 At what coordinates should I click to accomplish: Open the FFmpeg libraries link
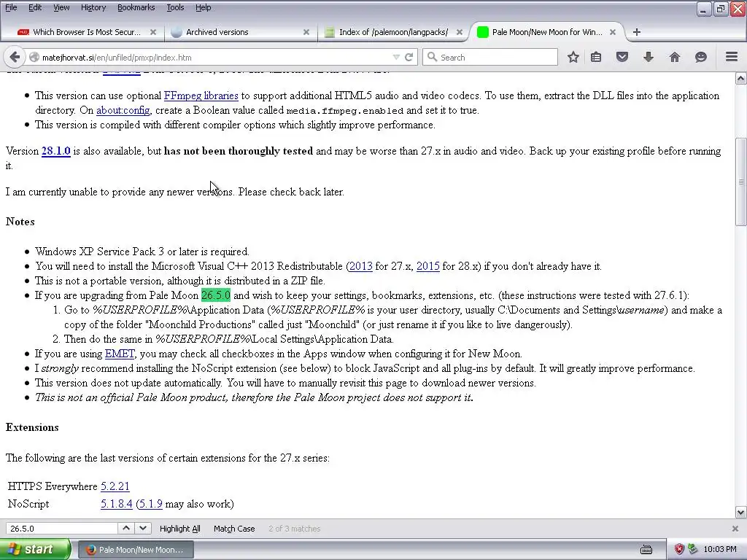click(201, 96)
